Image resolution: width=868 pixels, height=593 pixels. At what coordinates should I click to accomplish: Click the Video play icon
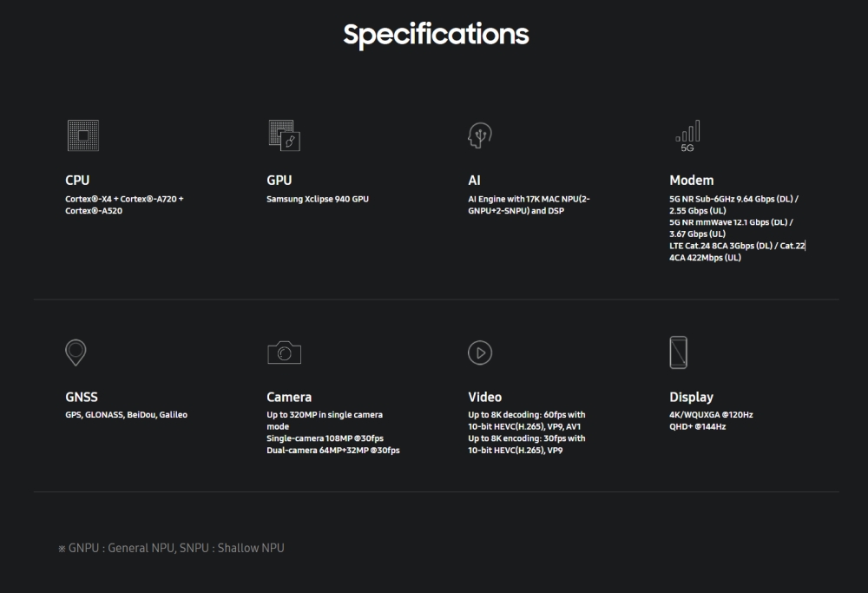pos(480,352)
